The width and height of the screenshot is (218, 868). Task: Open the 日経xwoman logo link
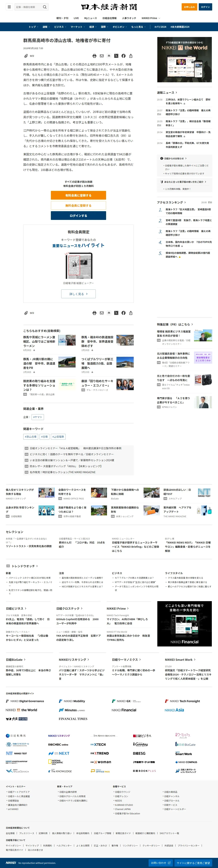(x=101, y=762)
